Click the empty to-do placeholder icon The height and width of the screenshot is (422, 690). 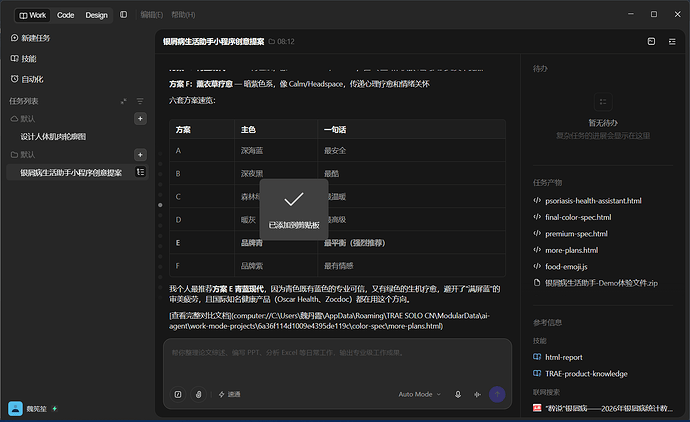tap(603, 102)
